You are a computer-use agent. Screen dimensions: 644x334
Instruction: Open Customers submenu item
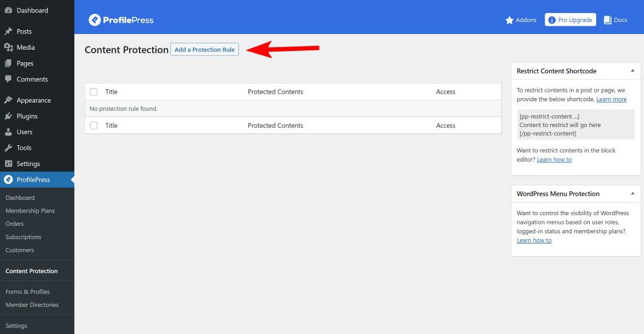pyautogui.click(x=19, y=250)
